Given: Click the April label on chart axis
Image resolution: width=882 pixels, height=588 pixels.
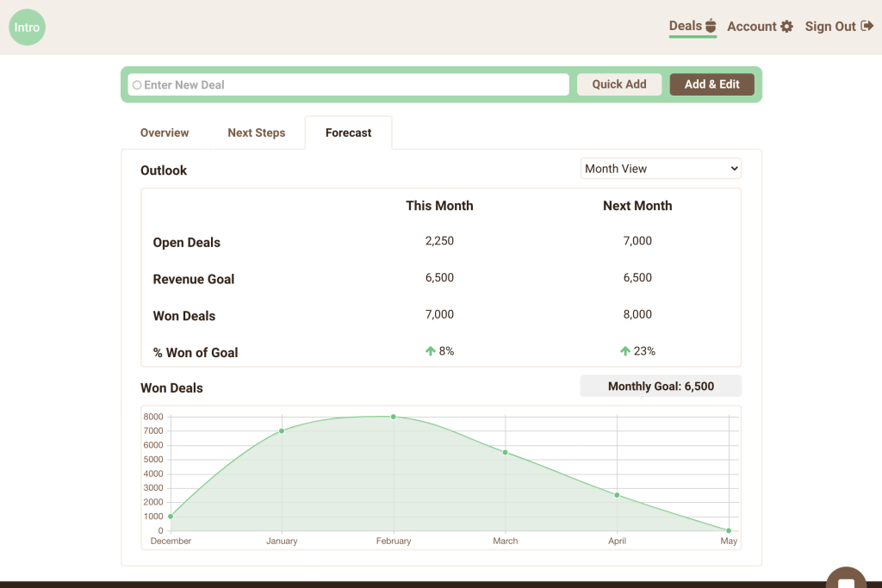Looking at the screenshot, I should click(x=617, y=541).
